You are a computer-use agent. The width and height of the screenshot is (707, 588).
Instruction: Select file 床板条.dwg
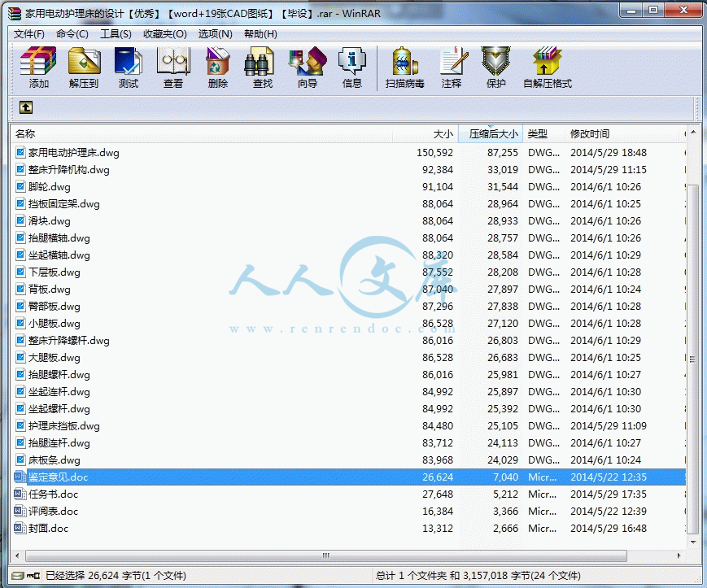pyautogui.click(x=55, y=460)
